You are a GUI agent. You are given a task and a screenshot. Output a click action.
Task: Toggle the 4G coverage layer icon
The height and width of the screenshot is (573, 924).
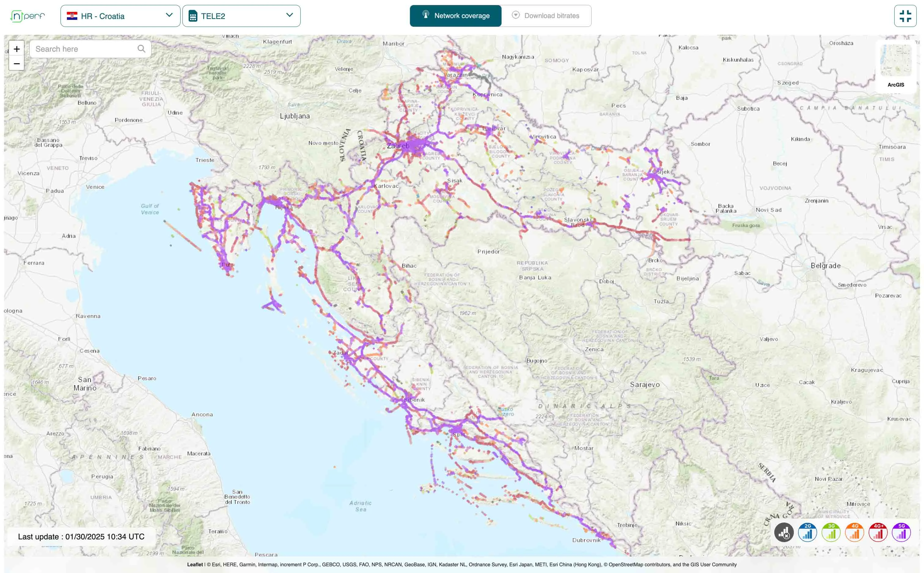click(854, 532)
